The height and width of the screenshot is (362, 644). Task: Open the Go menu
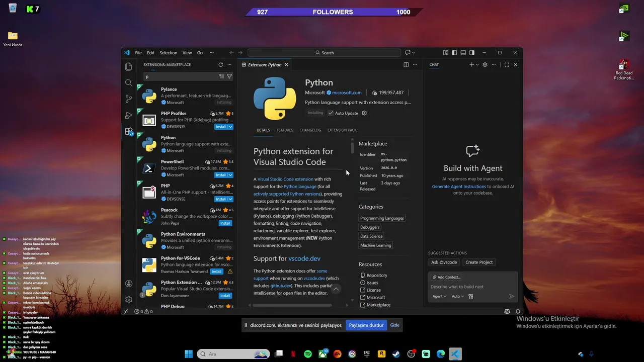200,53
